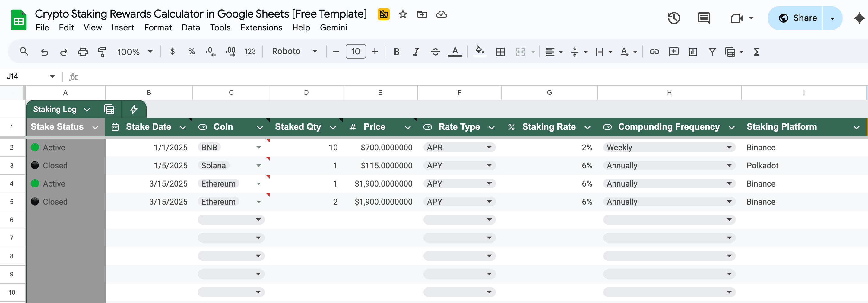Apply strikethrough formatting
The image size is (868, 303).
click(435, 52)
